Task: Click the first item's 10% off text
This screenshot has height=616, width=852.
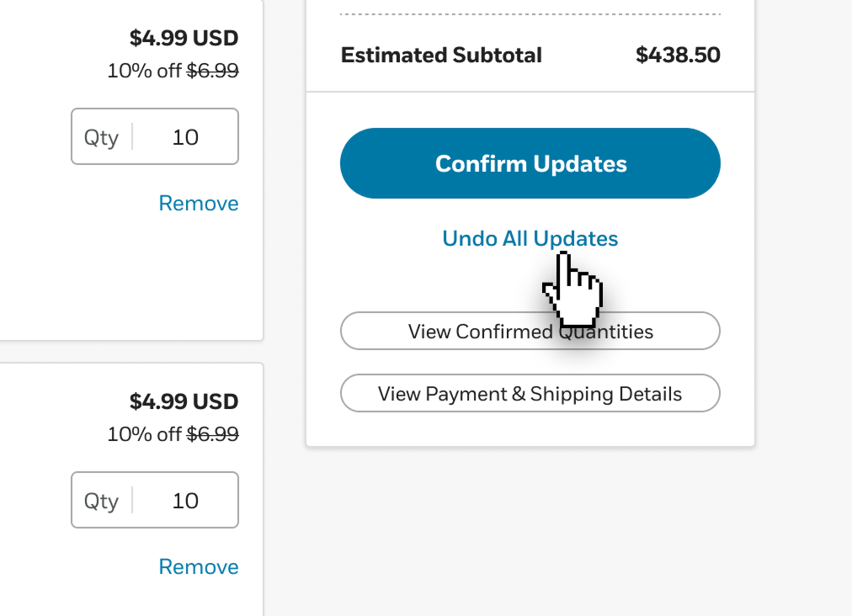Action: click(x=144, y=70)
